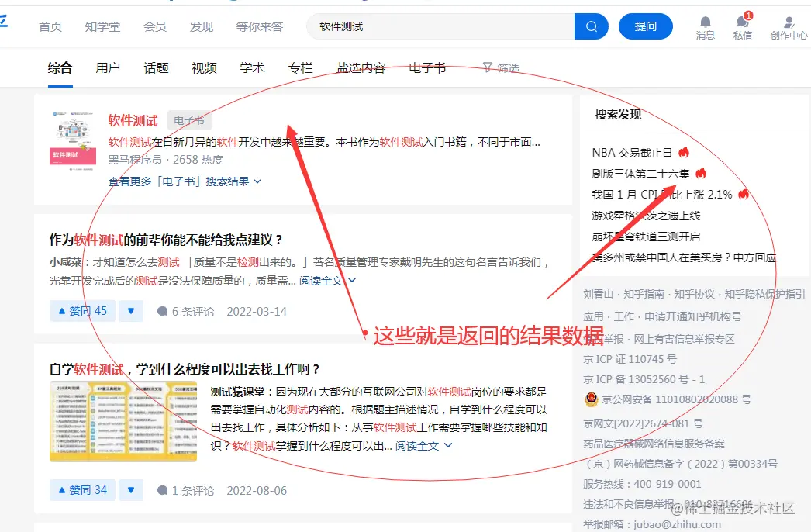Viewport: 811px width, 532px height.
Task: Open the 创作中心 creator center icon
Action: point(789,28)
